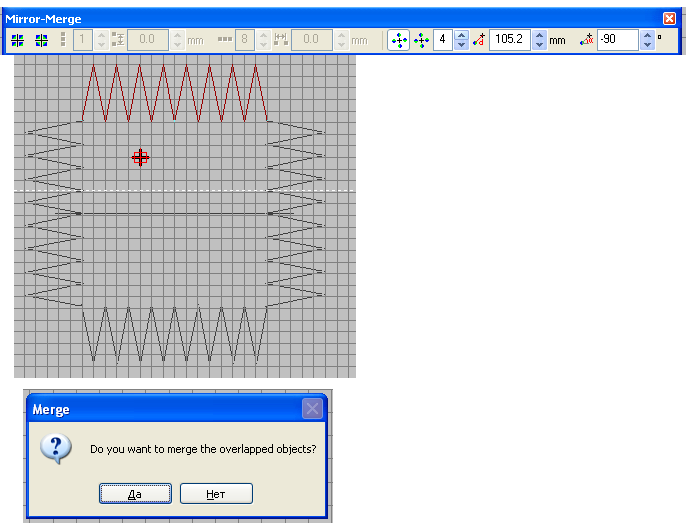This screenshot has height=529, width=692.
Task: Increase the wreath points count from 4
Action: (x=461, y=36)
